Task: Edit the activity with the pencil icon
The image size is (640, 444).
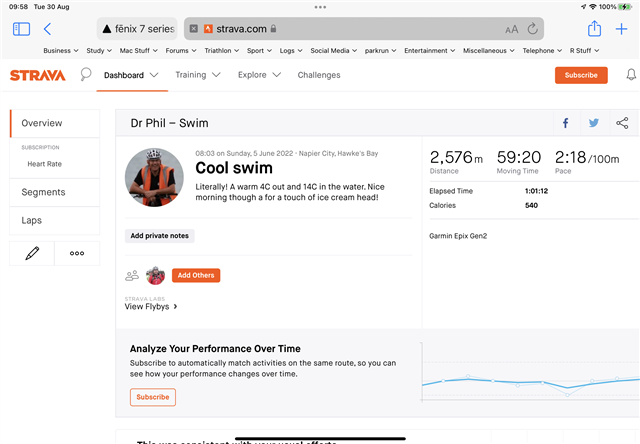Action: coord(32,253)
